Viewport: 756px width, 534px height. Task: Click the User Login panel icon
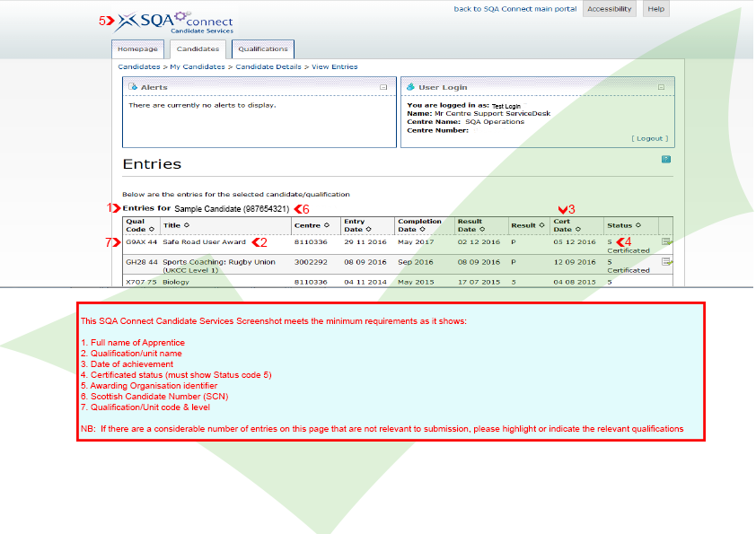(411, 87)
